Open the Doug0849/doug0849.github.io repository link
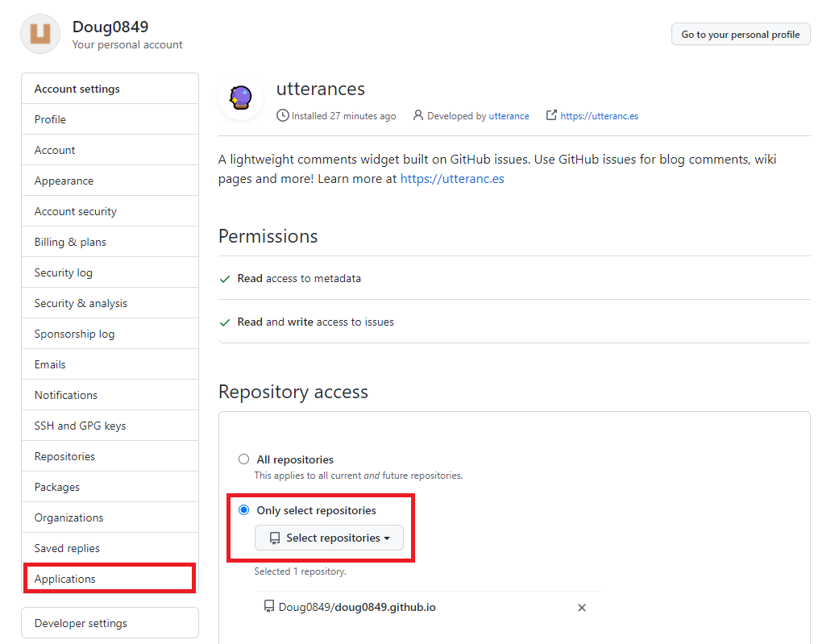This screenshot has width=835, height=644. 357,607
